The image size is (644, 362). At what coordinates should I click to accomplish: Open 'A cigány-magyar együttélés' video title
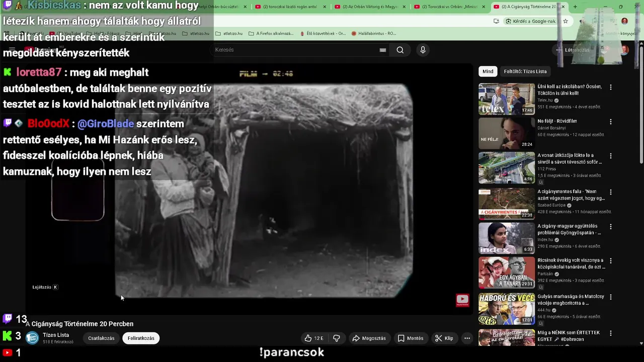(x=569, y=230)
